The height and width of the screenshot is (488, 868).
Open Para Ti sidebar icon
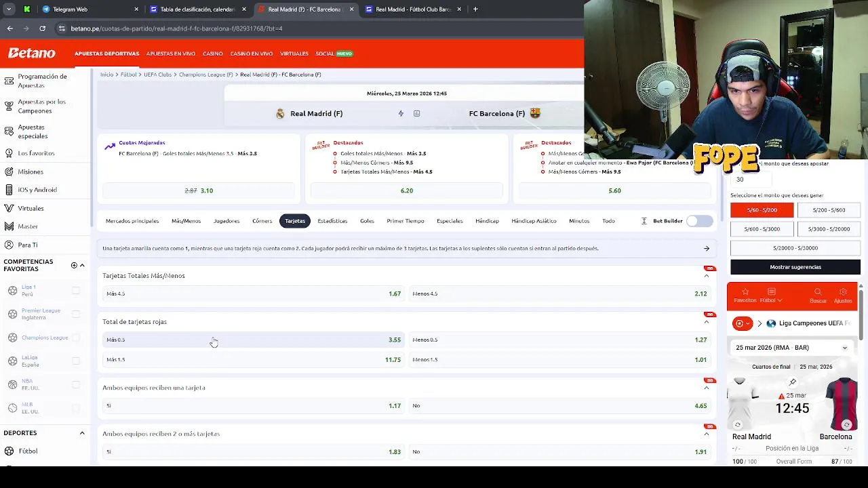(x=9, y=245)
